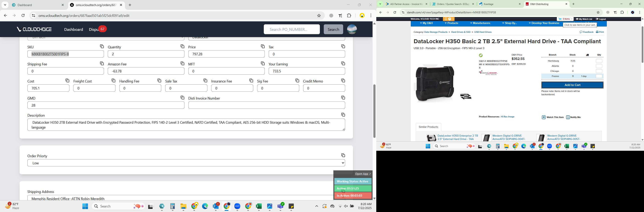644x212 pixels.
Task: Copy the Amazon Fee value
Action: [182, 64]
